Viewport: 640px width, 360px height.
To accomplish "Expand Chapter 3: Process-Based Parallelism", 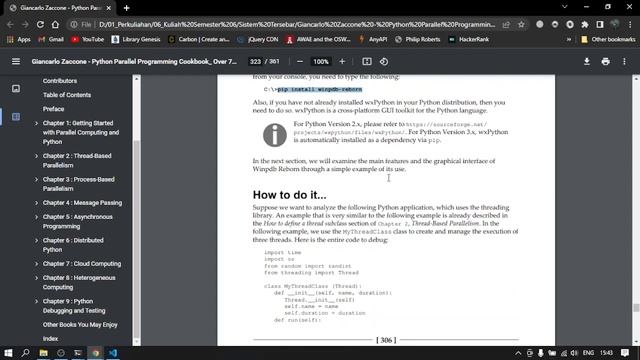I will click(x=36, y=179).
